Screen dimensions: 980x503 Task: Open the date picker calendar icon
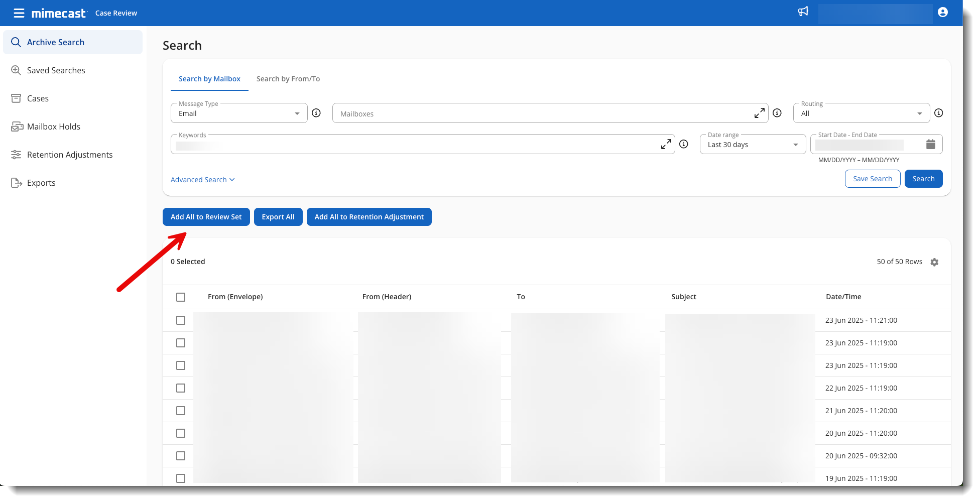(x=930, y=145)
